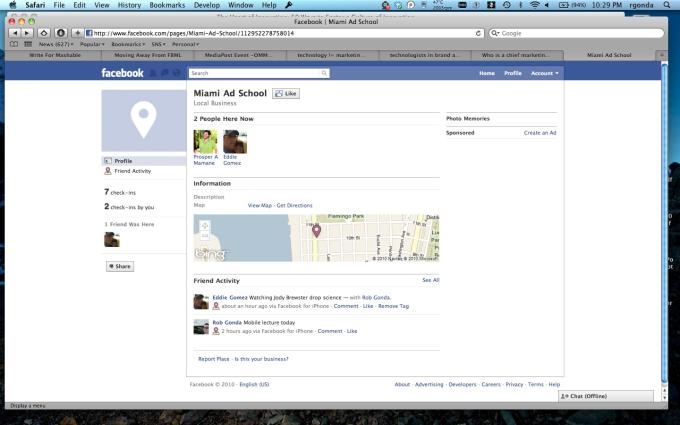Open the 1Password keyhole toolbar button
680x425 pixels.
coord(61,33)
